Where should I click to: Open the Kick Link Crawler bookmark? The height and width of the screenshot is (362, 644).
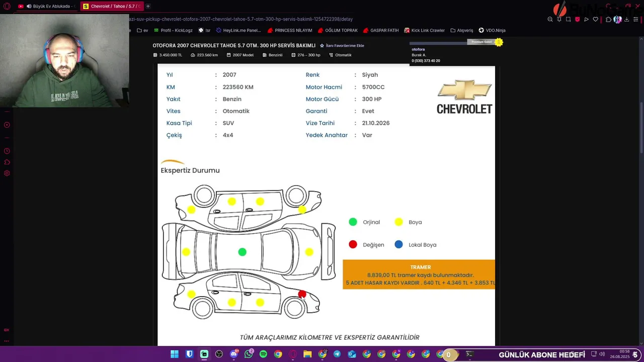425,30
